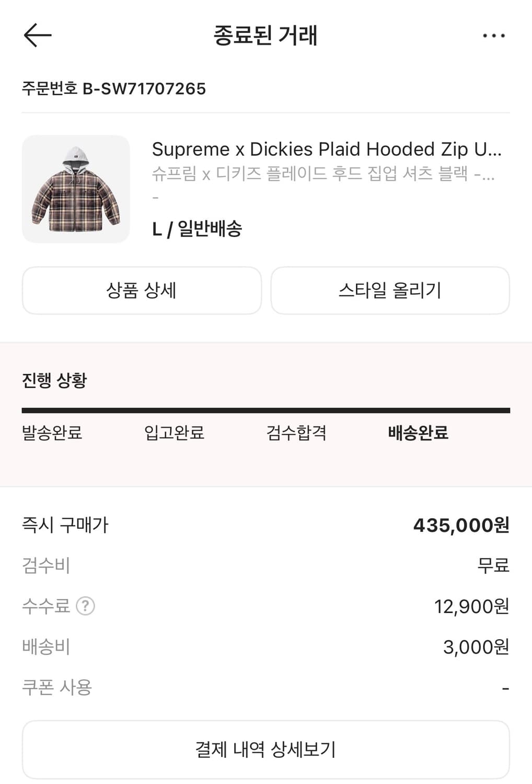
Task: Click the 435,000원 purchase price
Action: [461, 525]
